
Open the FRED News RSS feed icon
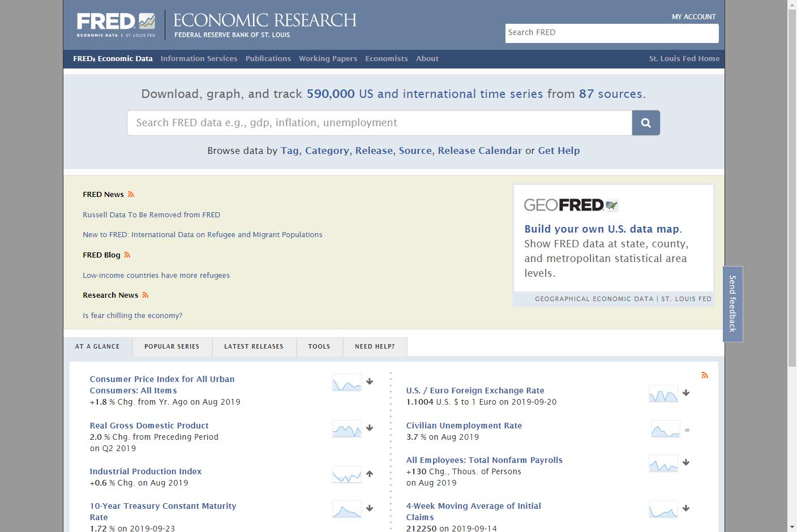click(131, 194)
